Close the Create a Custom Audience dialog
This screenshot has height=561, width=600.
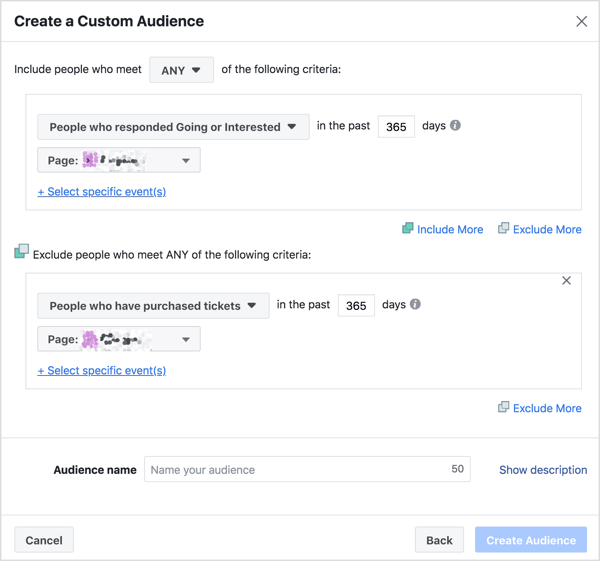click(581, 21)
